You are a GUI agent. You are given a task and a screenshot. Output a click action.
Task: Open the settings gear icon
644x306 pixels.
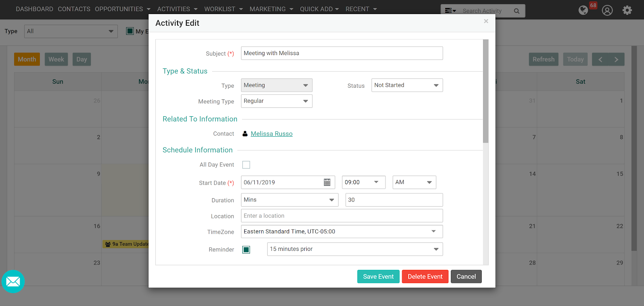coord(627,10)
